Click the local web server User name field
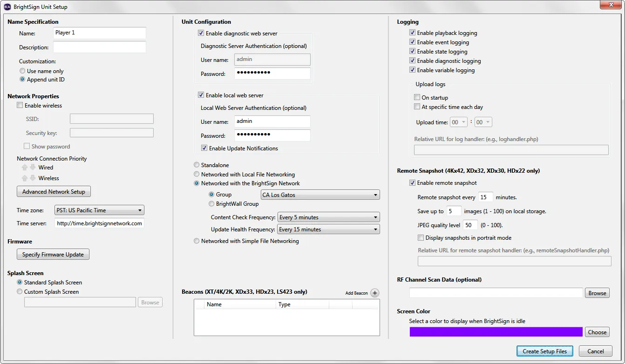The height and width of the screenshot is (364, 625). tap(272, 121)
